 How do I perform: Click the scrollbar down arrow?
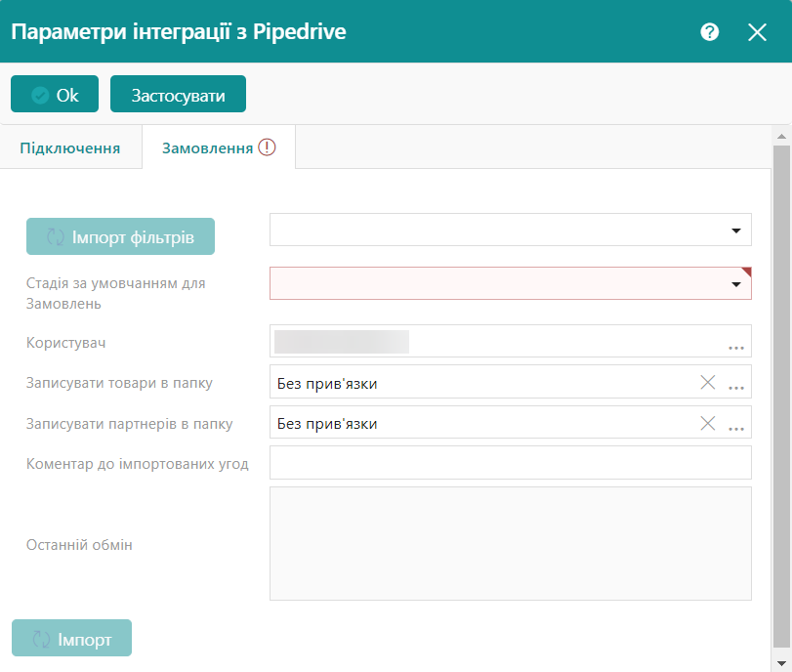(x=781, y=663)
